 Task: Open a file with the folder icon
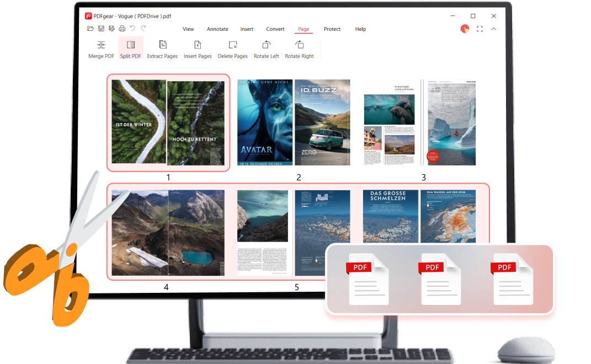point(90,29)
